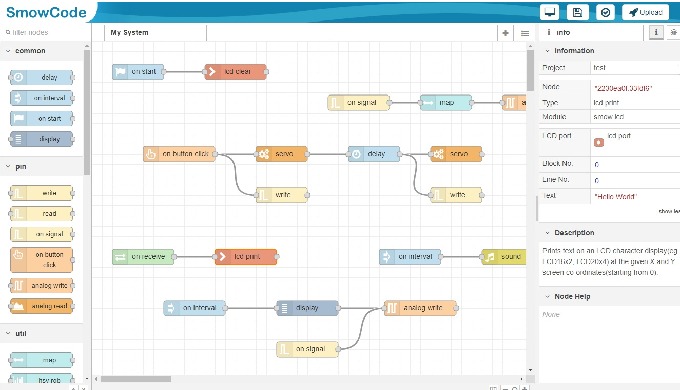Select the on signal palette node

click(x=42, y=234)
